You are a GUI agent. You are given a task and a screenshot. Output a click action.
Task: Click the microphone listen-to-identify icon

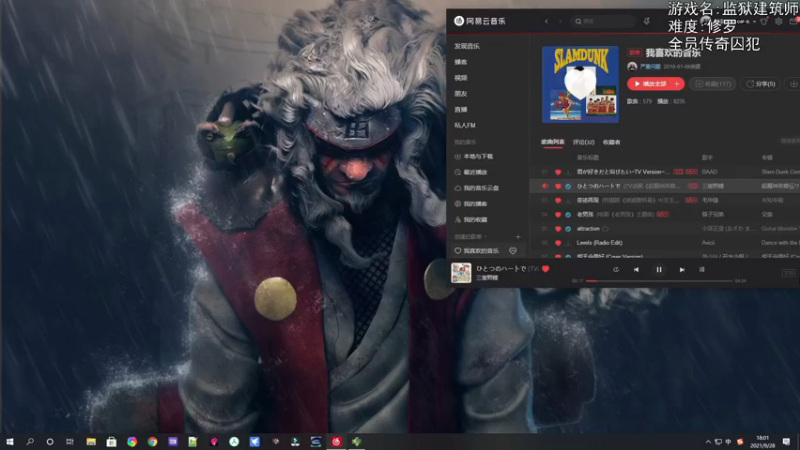click(x=646, y=21)
